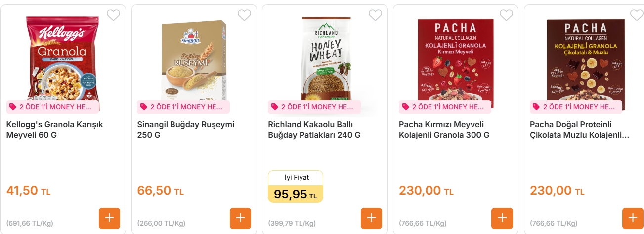Add Richland Buğday Patlakları to cart
The image size is (644, 234).
point(371,218)
